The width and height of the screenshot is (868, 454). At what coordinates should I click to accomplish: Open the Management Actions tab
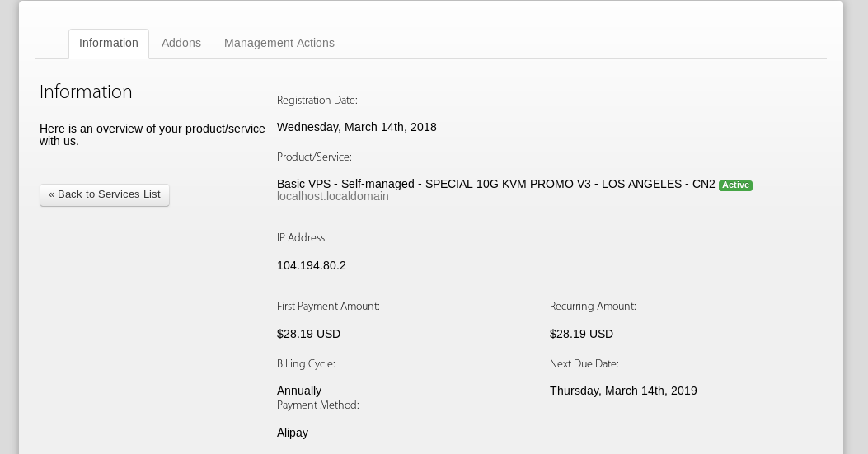tap(279, 43)
